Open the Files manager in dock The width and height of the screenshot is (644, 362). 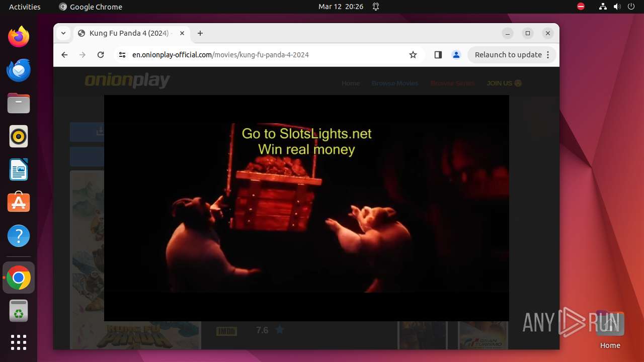click(19, 103)
